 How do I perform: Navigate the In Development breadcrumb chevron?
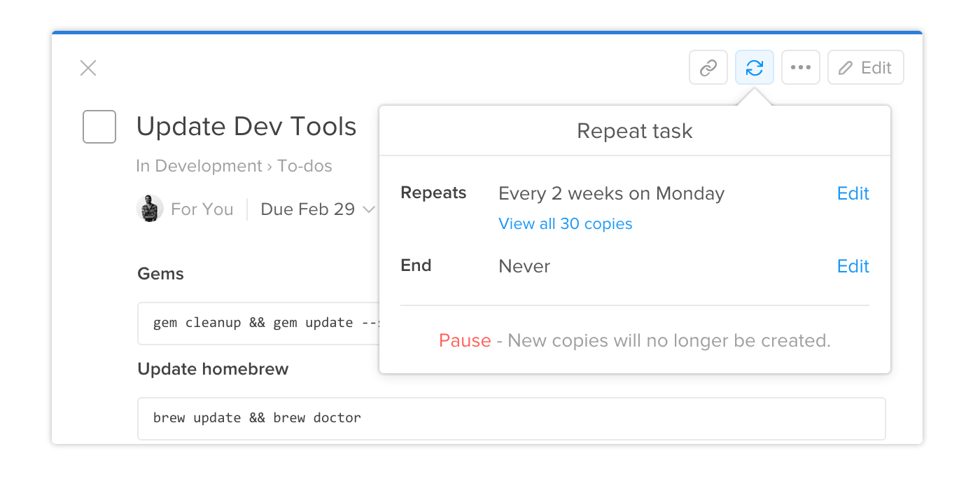click(272, 166)
